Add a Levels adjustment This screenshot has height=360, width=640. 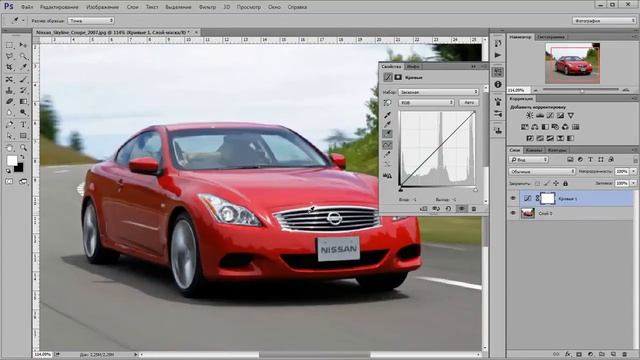(540, 116)
